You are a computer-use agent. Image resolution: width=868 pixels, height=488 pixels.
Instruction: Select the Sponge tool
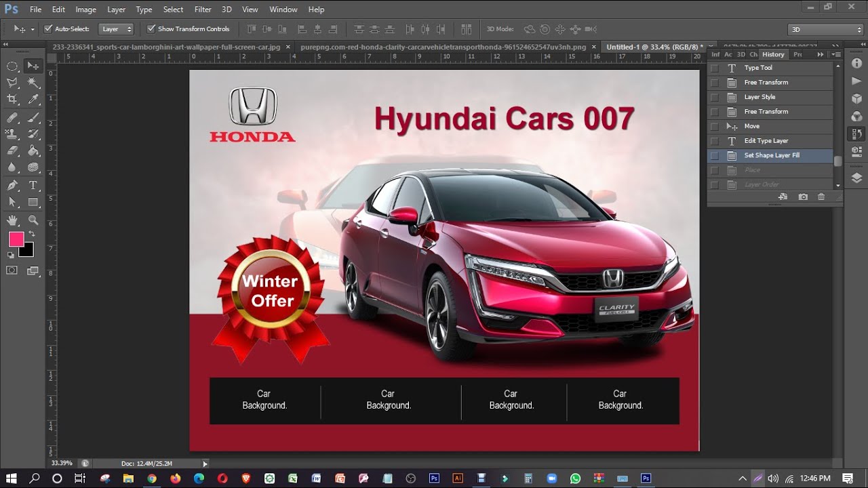pyautogui.click(x=33, y=167)
